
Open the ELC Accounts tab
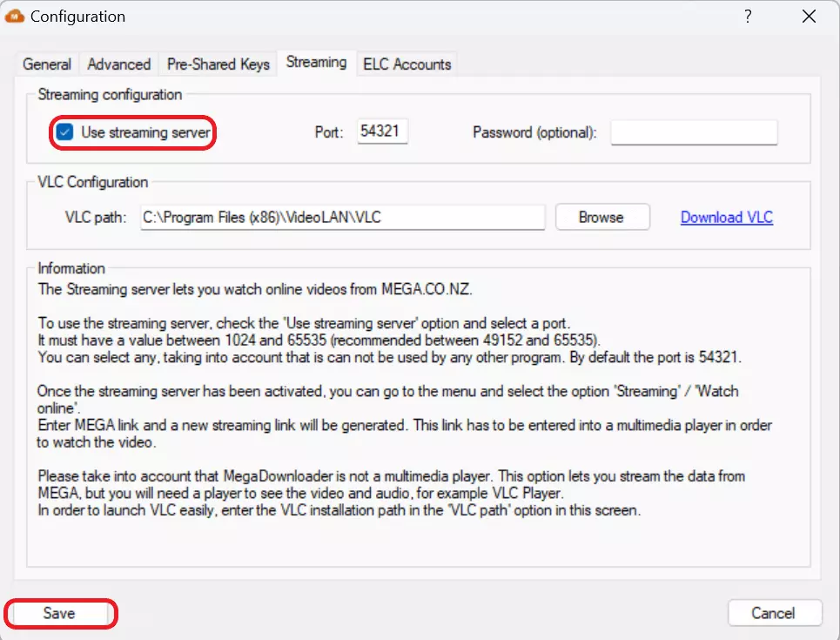tap(407, 64)
